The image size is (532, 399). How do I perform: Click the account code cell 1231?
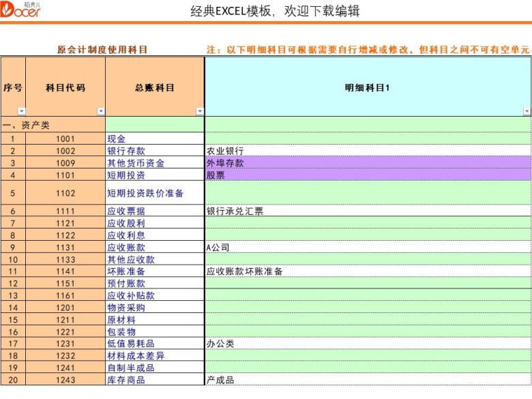[x=65, y=344]
